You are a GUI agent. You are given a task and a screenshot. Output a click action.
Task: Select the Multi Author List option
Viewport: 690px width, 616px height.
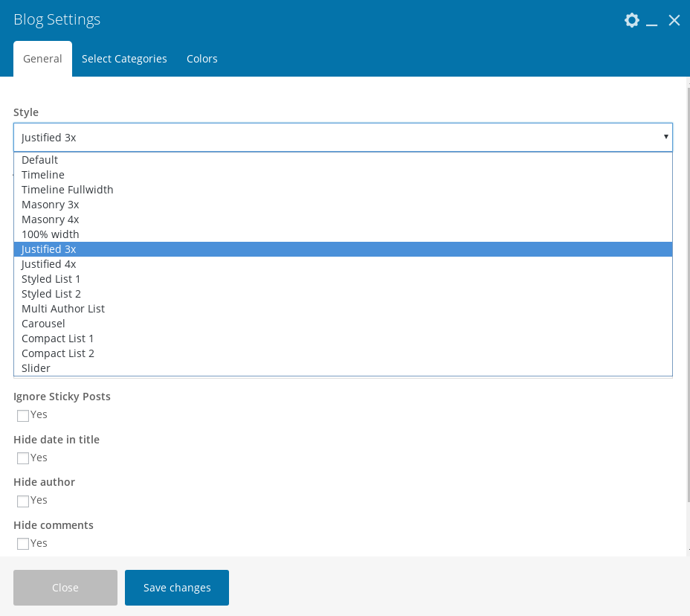click(63, 309)
